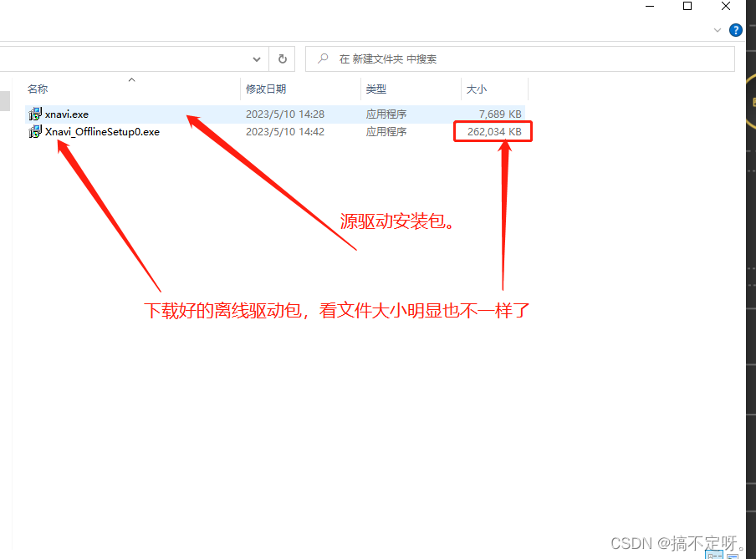Open the Help question mark icon
Viewport: 756px width, 559px height.
pos(735,30)
